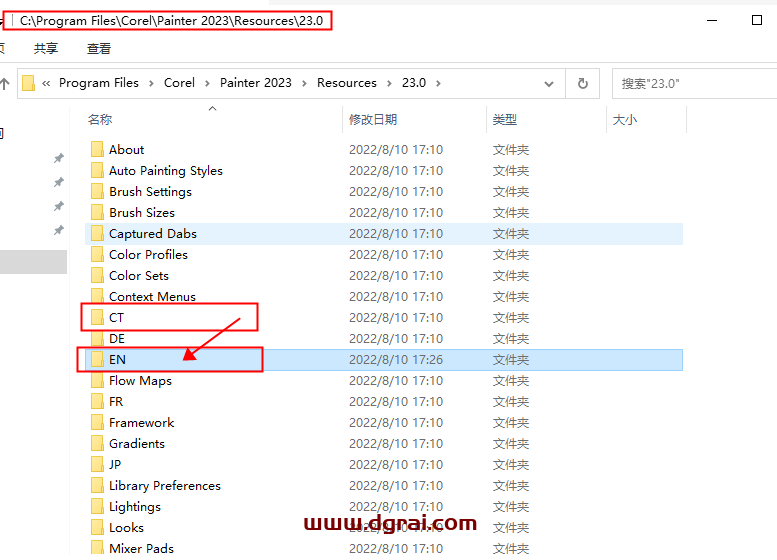This screenshot has height=560, width=777.
Task: Expand the chevron after 23.0 breadcrumb
Action: click(x=438, y=83)
